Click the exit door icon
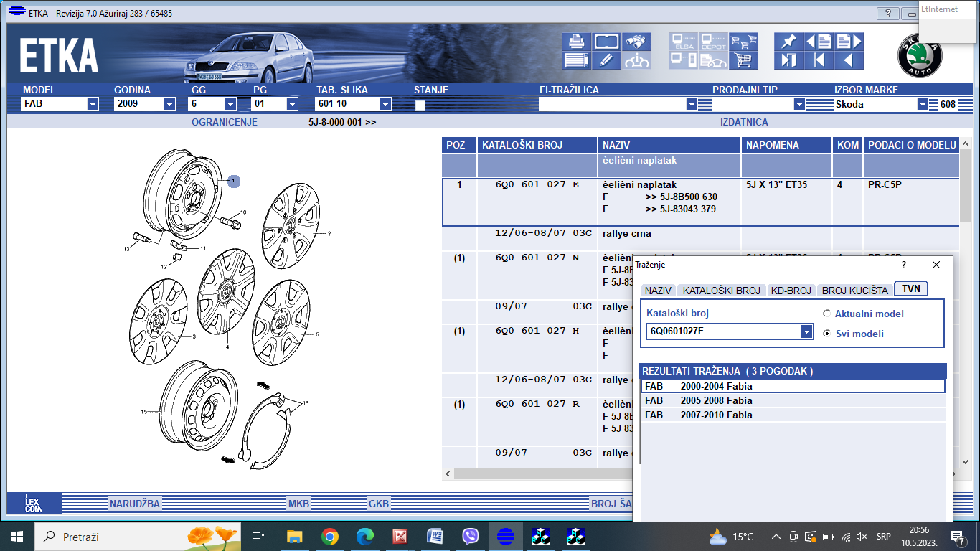The height and width of the screenshot is (551, 980). pyautogui.click(x=788, y=60)
